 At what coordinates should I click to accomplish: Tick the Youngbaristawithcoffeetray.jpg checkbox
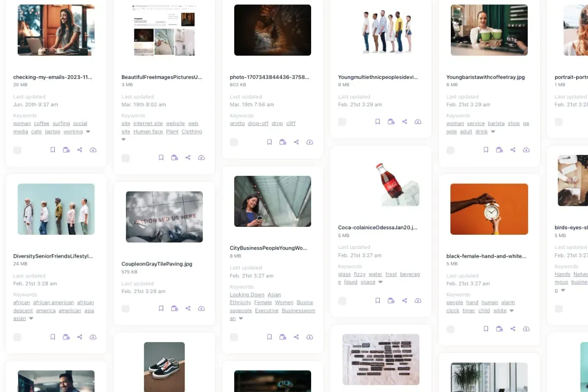(x=450, y=150)
